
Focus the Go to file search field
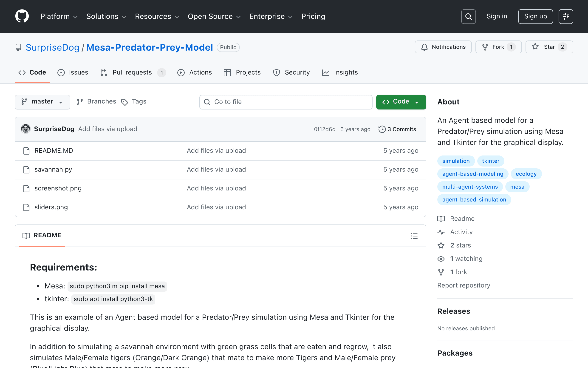286,102
